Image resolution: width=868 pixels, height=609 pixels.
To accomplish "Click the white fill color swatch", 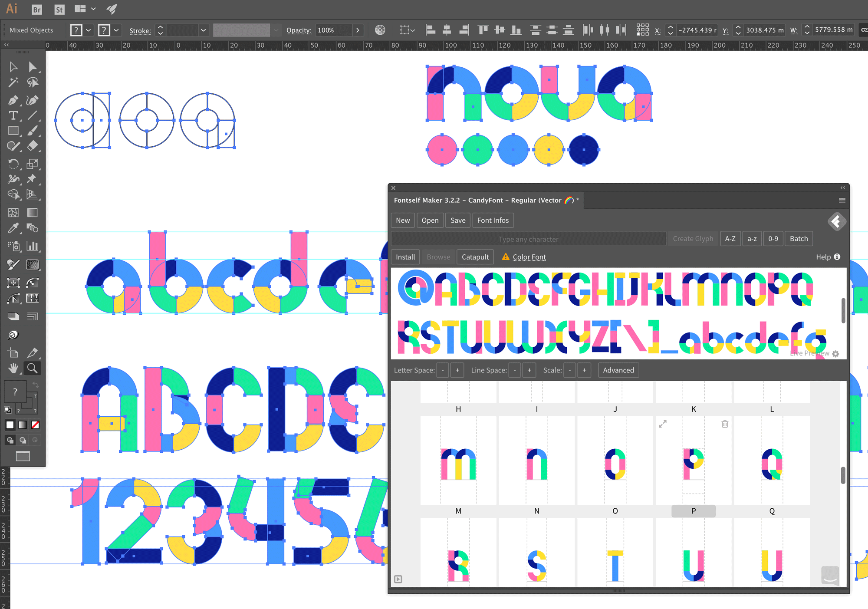I will (x=10, y=425).
